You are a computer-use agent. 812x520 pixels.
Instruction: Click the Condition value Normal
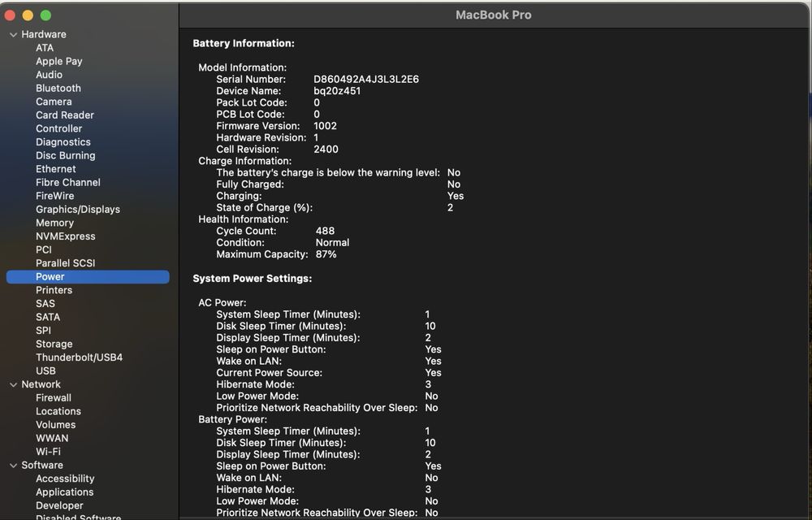click(332, 242)
